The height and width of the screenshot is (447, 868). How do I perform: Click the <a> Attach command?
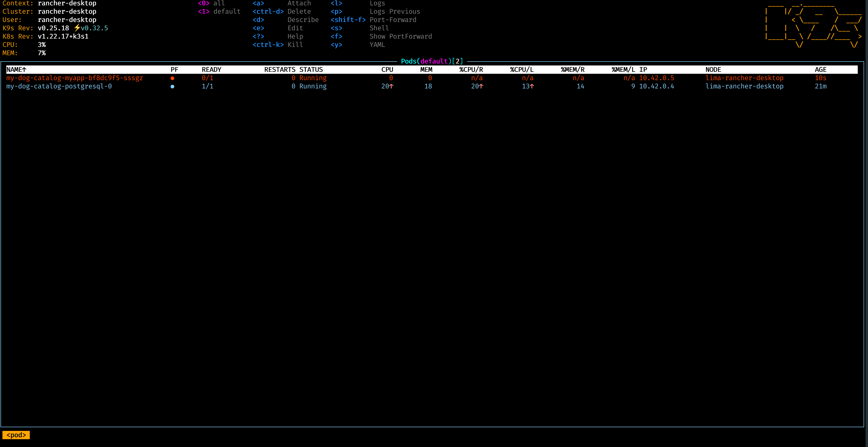[x=258, y=3]
